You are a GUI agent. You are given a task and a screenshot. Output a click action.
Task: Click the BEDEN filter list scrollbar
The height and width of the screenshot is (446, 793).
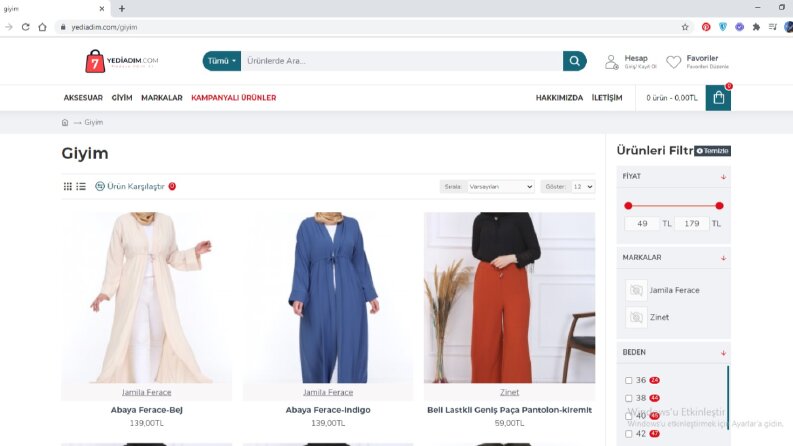[728, 398]
